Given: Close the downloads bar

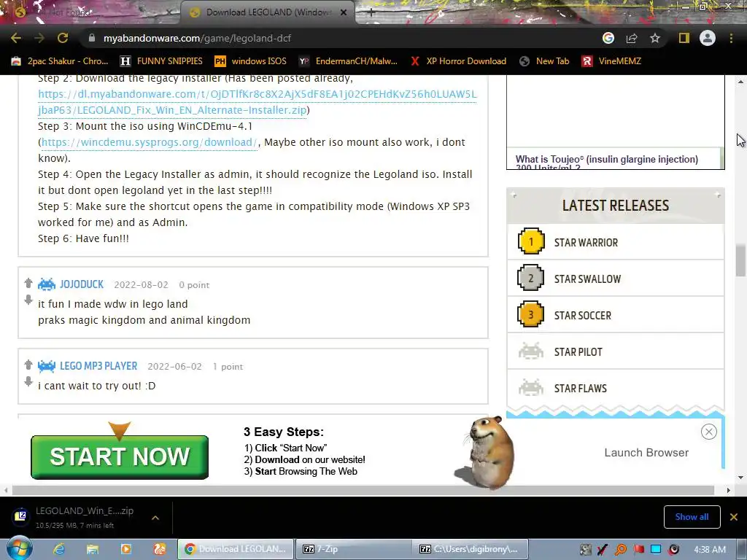Looking at the screenshot, I should [x=734, y=517].
